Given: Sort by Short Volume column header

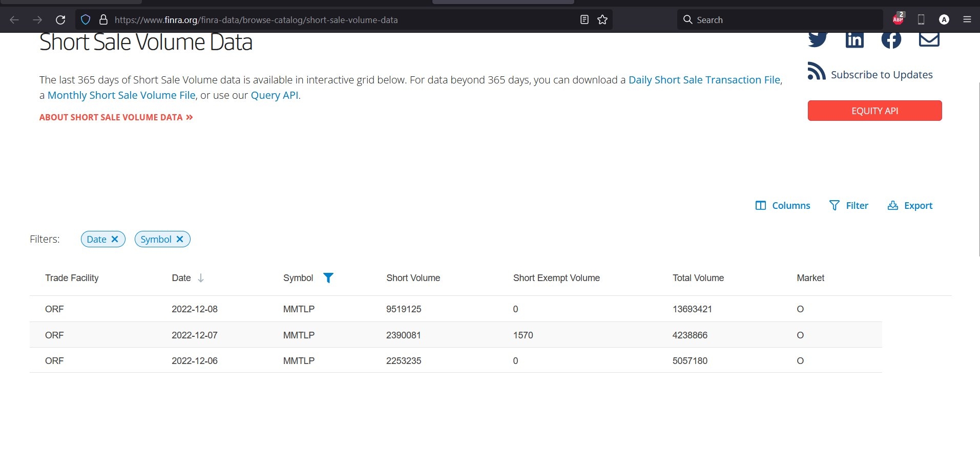Looking at the screenshot, I should click(x=413, y=278).
